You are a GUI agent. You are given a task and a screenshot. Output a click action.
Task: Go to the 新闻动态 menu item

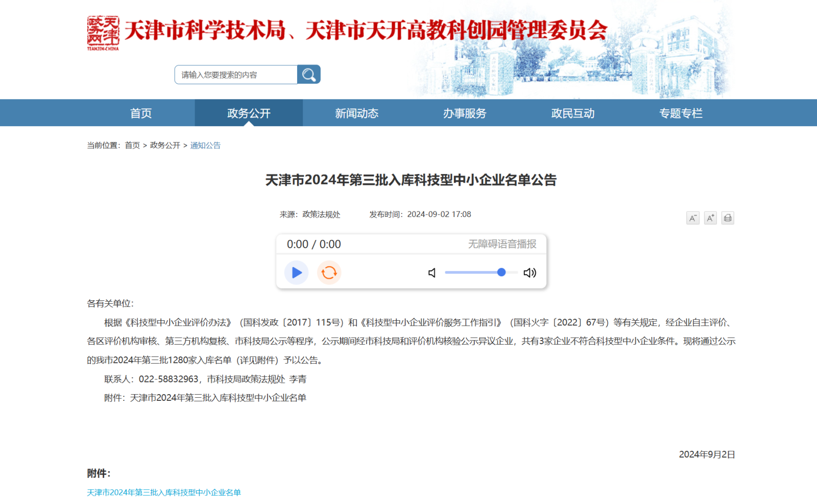(356, 113)
